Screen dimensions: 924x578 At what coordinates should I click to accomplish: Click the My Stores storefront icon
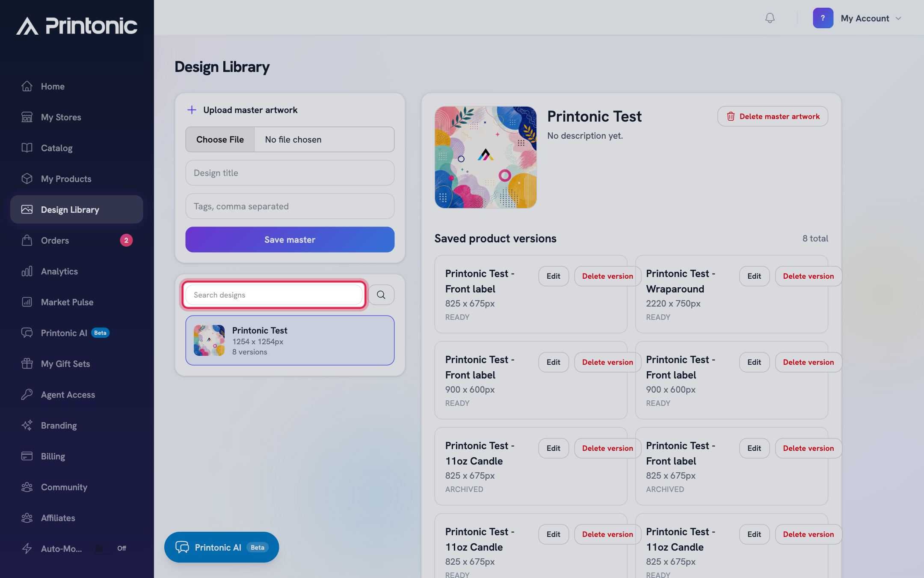pos(27,117)
